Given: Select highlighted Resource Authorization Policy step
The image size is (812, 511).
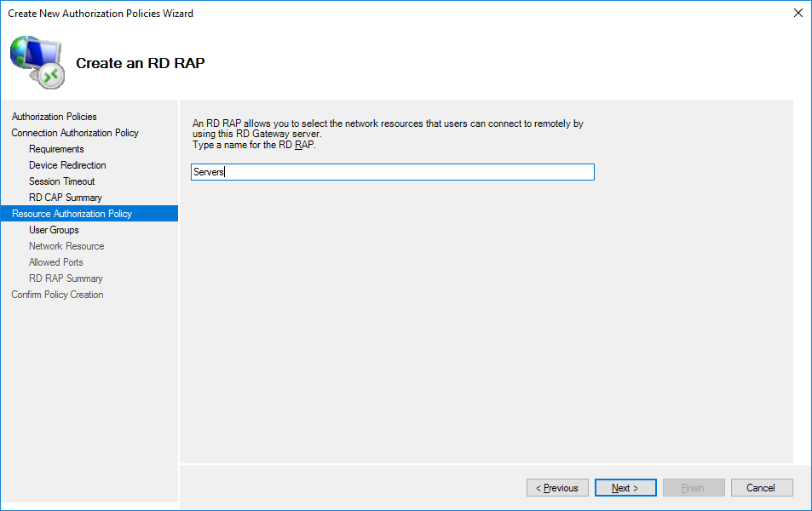Looking at the screenshot, I should click(72, 214).
